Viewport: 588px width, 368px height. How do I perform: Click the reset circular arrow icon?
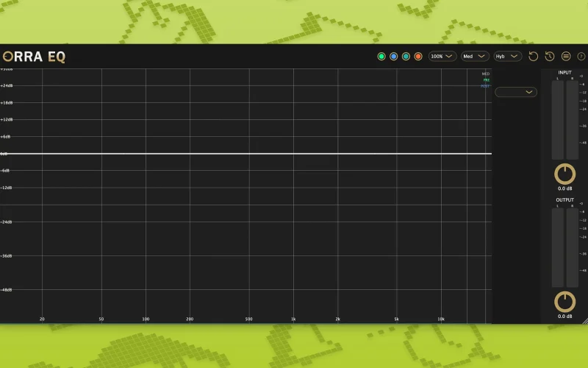[x=533, y=57]
